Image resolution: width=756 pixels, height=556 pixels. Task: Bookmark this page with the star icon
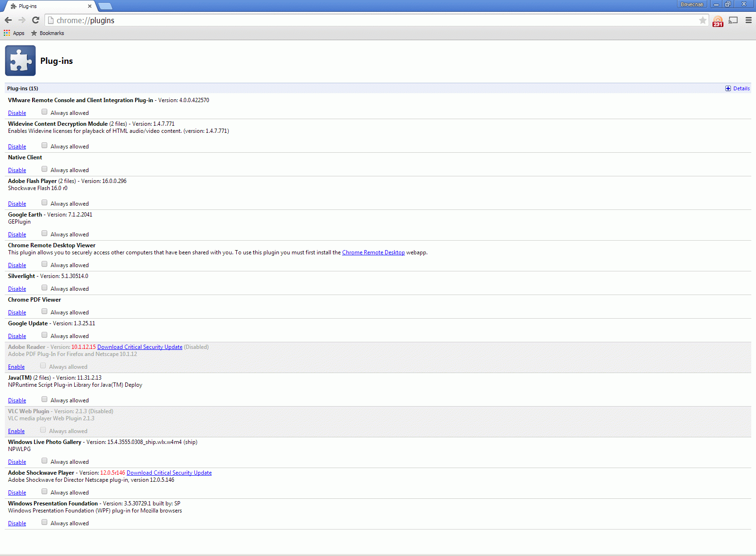point(703,20)
